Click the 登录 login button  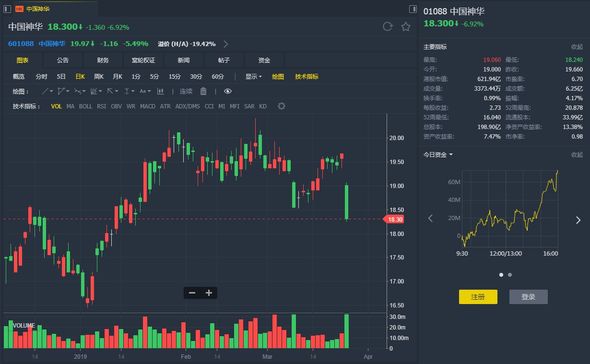click(528, 297)
